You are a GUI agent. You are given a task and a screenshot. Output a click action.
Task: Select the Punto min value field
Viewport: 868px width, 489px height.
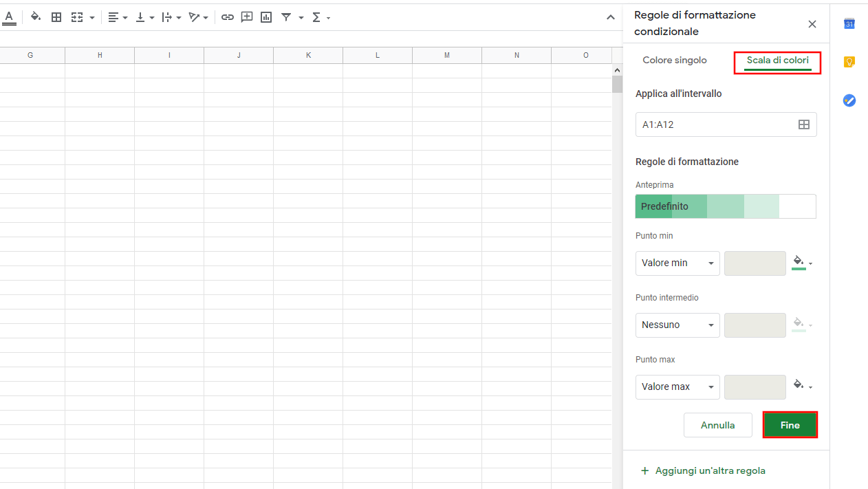pyautogui.click(x=755, y=263)
